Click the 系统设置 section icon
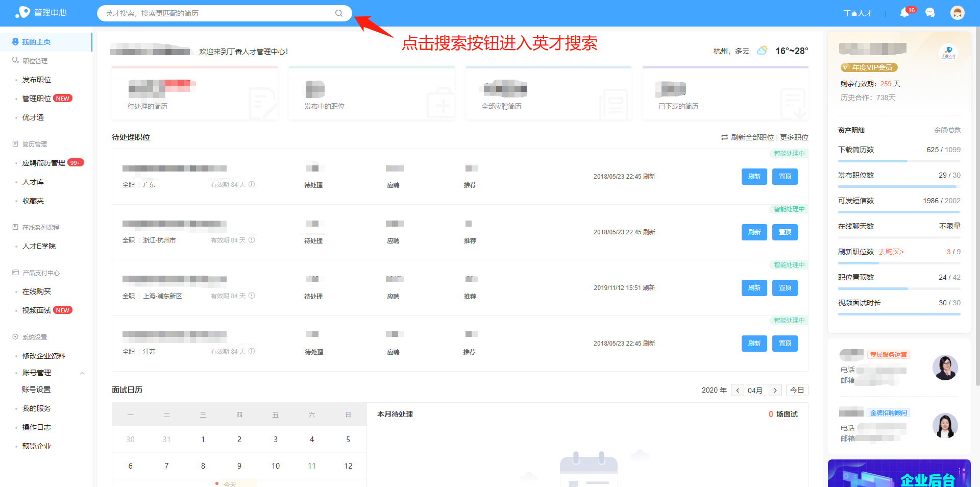Image resolution: width=980 pixels, height=487 pixels. [x=15, y=337]
